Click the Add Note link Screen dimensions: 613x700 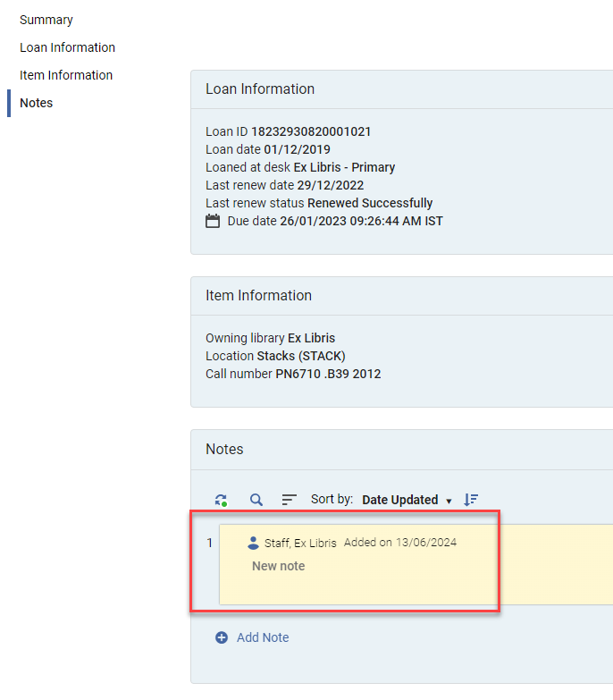[x=263, y=637]
